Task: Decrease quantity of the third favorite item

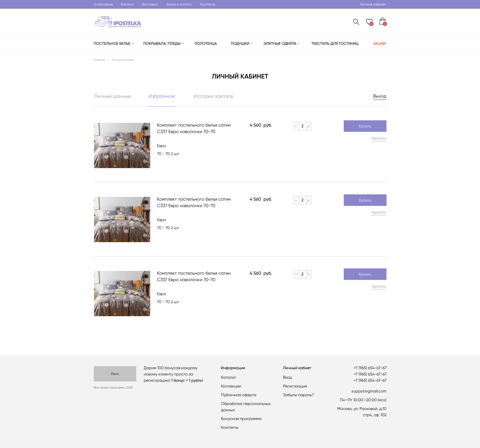Action: coord(296,274)
